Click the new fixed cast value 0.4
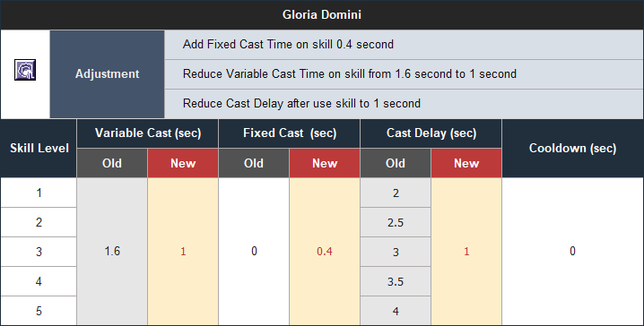Screen dimensions: 644x326 pos(325,252)
